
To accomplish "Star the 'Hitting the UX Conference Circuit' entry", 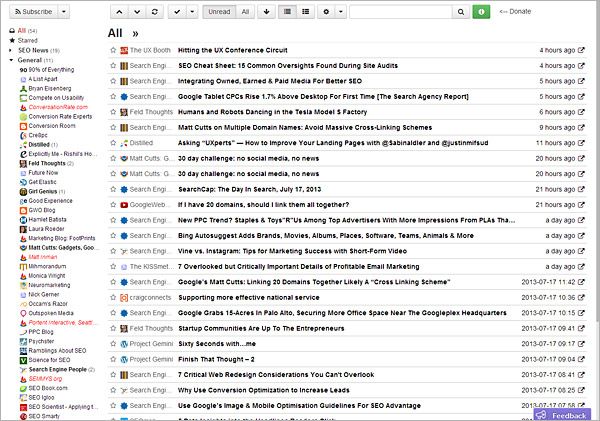I will 112,49.
